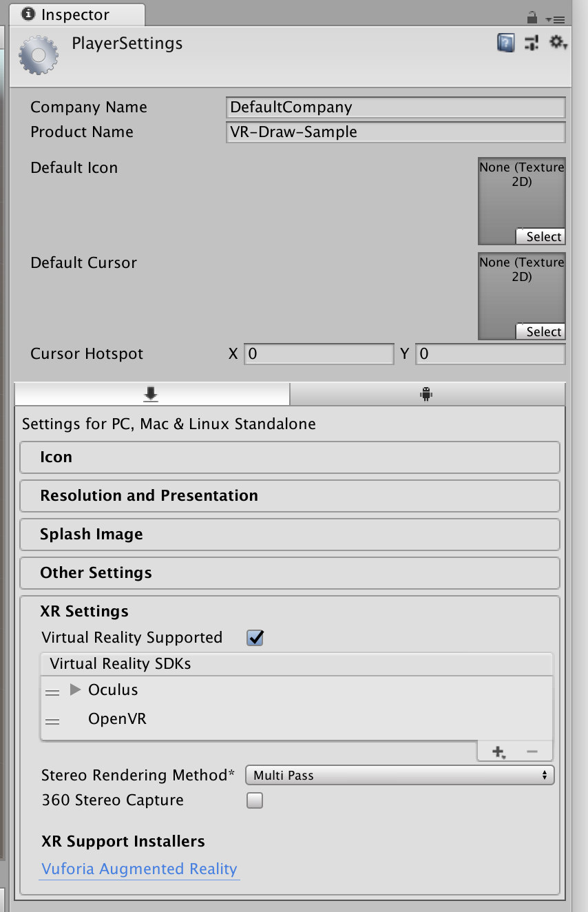Select the PC standalone platform tab
Viewport: 588px width, 912px height.
tap(151, 394)
